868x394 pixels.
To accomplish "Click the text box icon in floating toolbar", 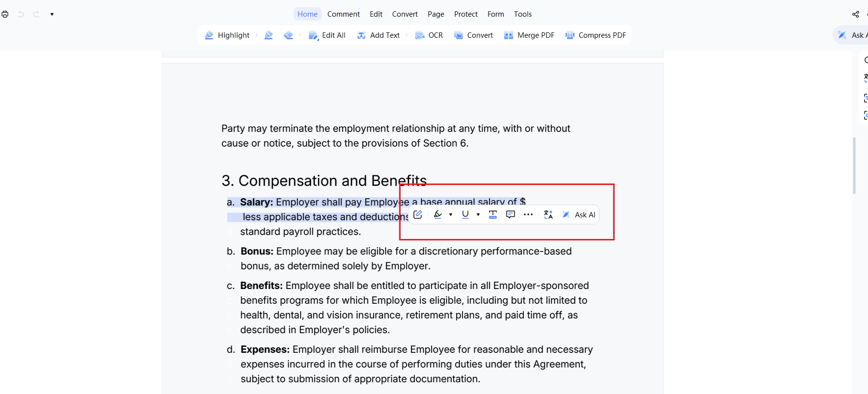I will (493, 214).
